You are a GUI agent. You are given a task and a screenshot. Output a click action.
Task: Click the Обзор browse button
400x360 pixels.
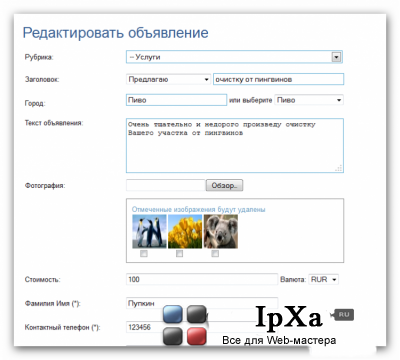(224, 185)
